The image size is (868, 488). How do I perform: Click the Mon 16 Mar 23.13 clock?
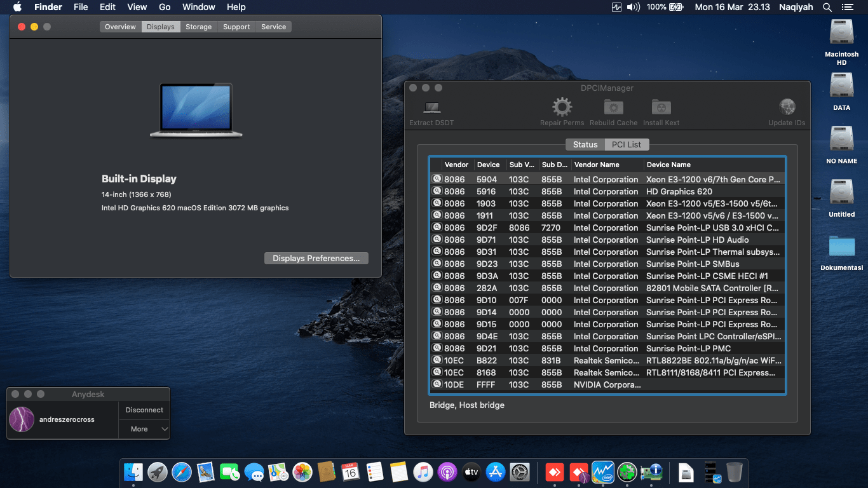(733, 7)
